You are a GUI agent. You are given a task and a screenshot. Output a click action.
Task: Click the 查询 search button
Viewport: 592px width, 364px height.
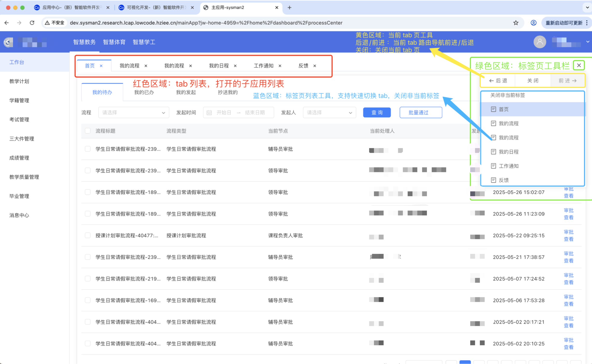pos(377,113)
